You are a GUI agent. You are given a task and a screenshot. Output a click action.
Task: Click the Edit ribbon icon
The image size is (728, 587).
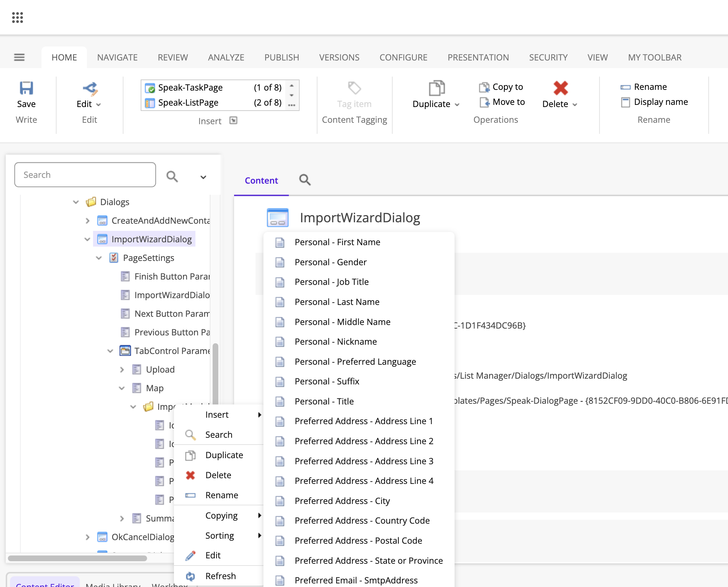pos(90,89)
